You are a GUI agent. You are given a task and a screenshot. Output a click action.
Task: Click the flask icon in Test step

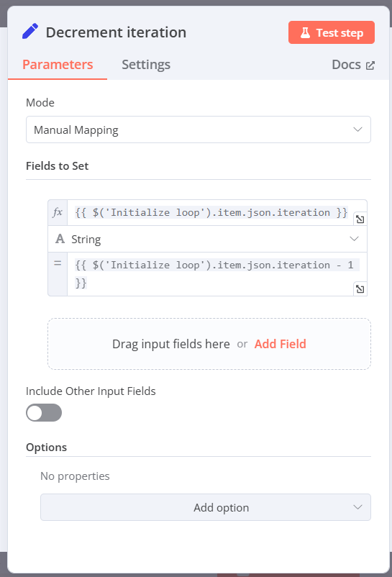[x=305, y=33]
